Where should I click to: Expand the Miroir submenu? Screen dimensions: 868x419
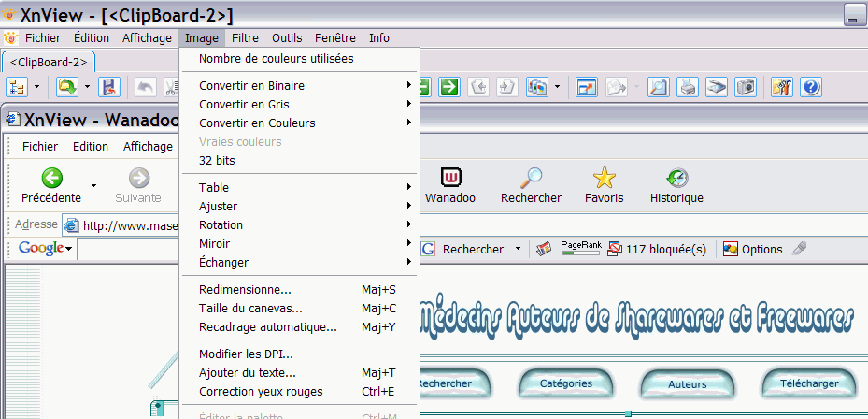(300, 244)
